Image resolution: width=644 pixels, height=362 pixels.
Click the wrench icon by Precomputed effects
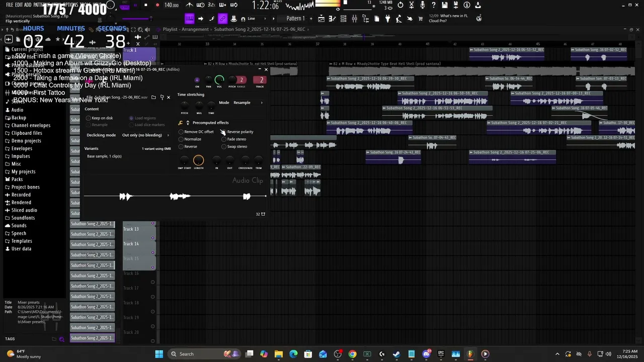click(x=181, y=123)
